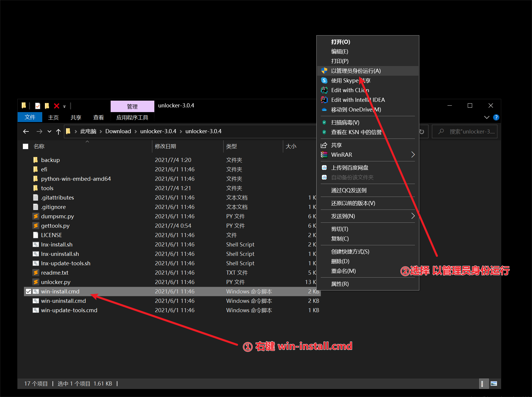Sort files by 修改日期 column header
The width and height of the screenshot is (532, 397).
[x=165, y=146]
